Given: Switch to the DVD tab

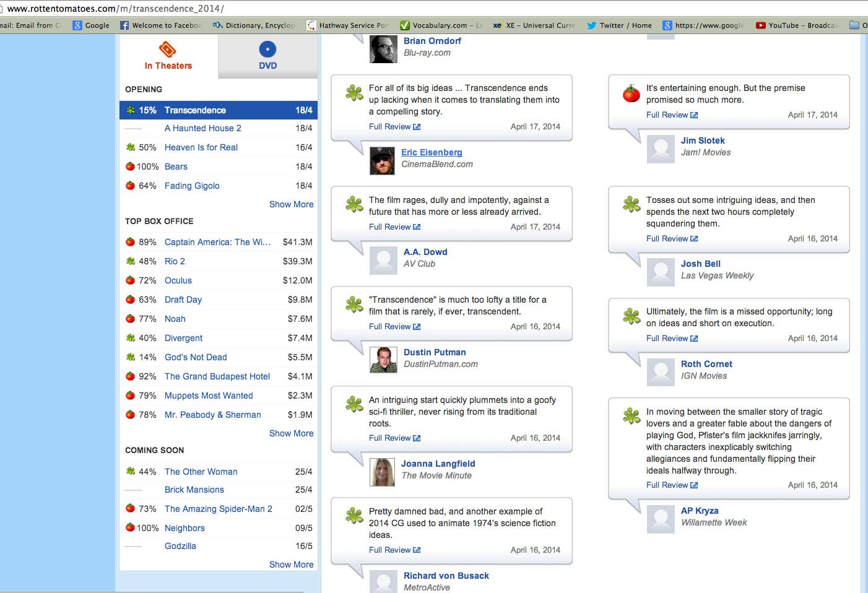Looking at the screenshot, I should point(267,56).
